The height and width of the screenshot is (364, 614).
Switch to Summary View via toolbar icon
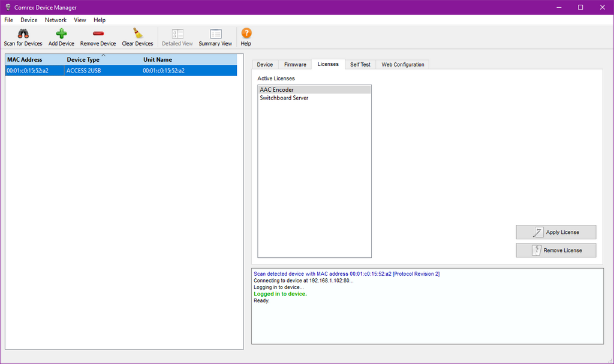tap(215, 34)
